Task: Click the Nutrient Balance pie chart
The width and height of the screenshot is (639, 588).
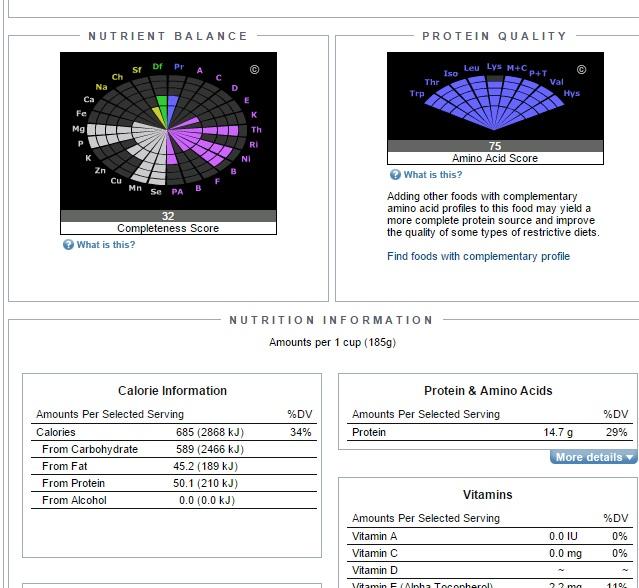Action: 168,130
